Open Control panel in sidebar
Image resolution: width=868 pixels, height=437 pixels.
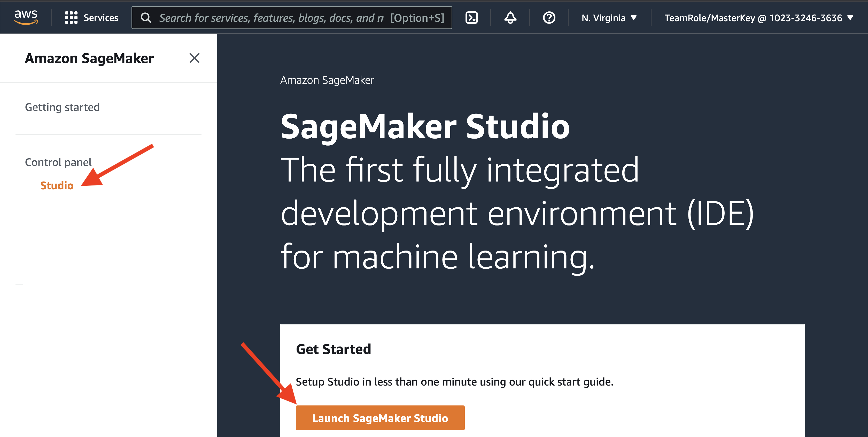point(58,162)
